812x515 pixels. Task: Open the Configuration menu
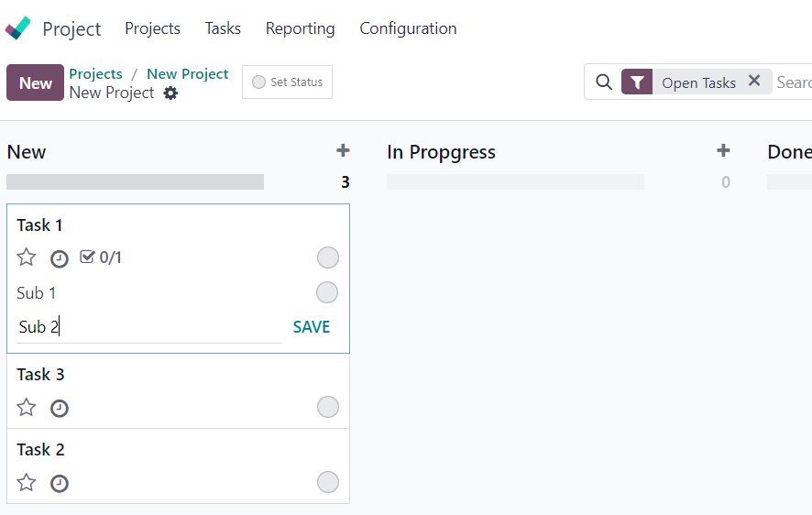[x=408, y=28]
